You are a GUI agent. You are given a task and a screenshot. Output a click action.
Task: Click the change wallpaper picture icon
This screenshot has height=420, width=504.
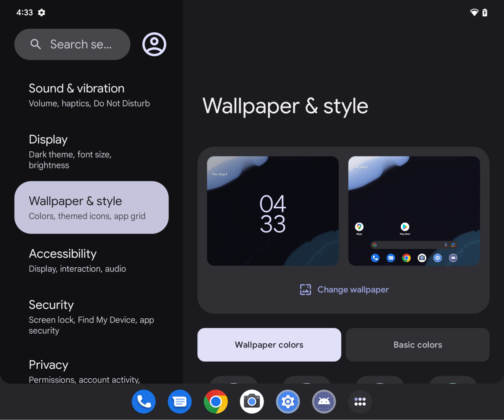[305, 289]
